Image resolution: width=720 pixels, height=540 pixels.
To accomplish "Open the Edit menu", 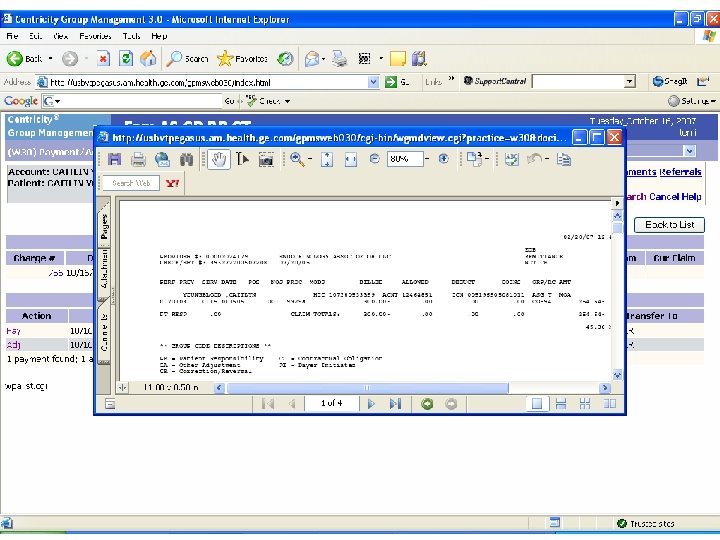I will coord(35,36).
